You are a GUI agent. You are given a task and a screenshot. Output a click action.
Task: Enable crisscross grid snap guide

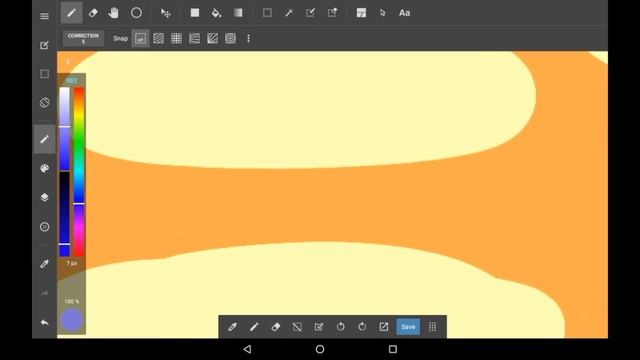click(176, 38)
